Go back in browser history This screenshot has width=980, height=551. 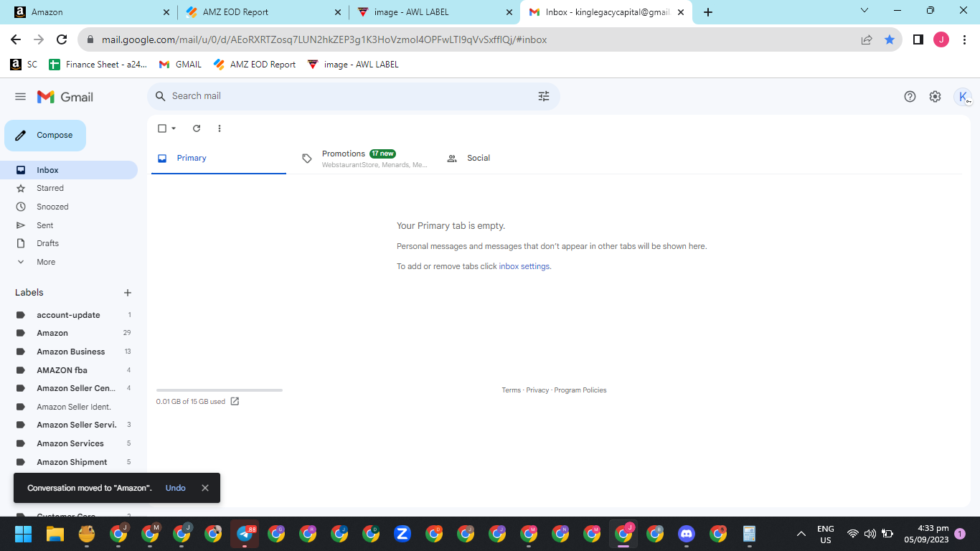16,39
